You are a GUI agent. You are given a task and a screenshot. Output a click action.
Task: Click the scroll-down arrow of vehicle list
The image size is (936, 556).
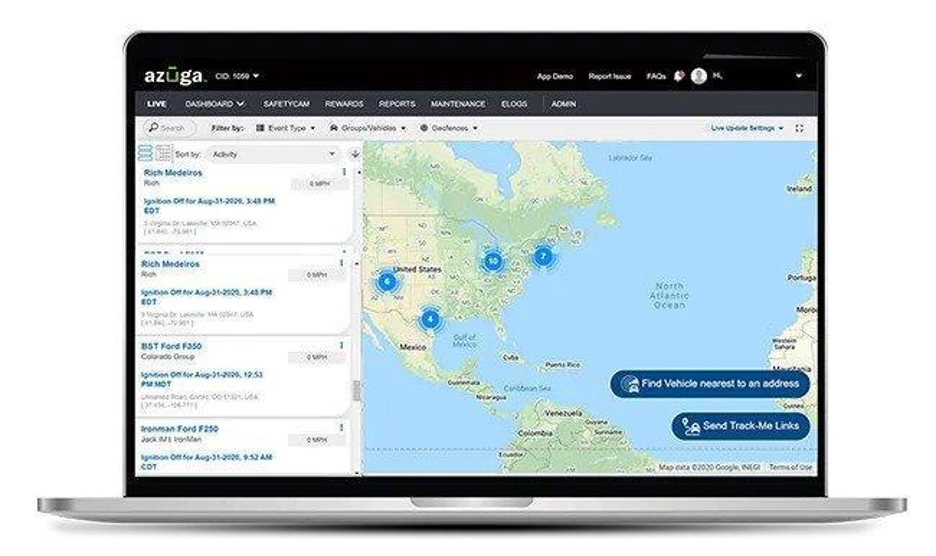click(x=357, y=472)
